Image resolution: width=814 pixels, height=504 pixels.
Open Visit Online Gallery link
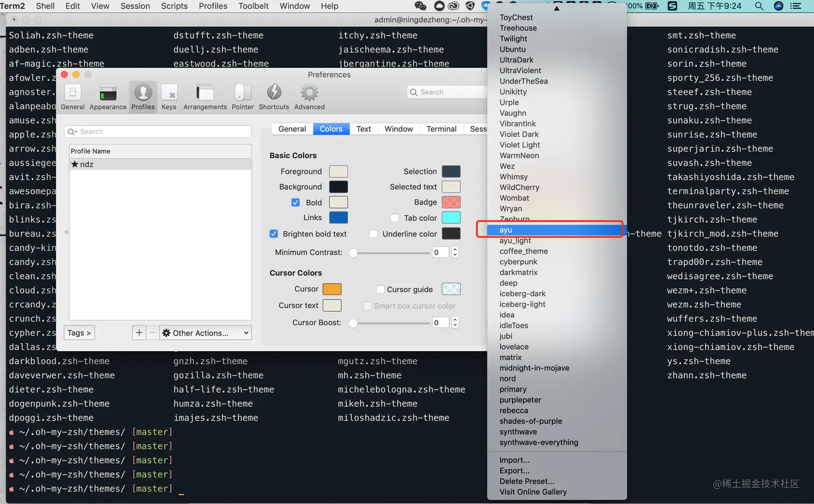tap(557, 492)
